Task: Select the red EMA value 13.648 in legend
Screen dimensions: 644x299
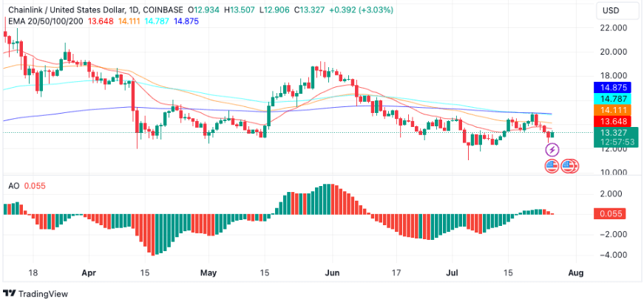Action: pyautogui.click(x=101, y=21)
